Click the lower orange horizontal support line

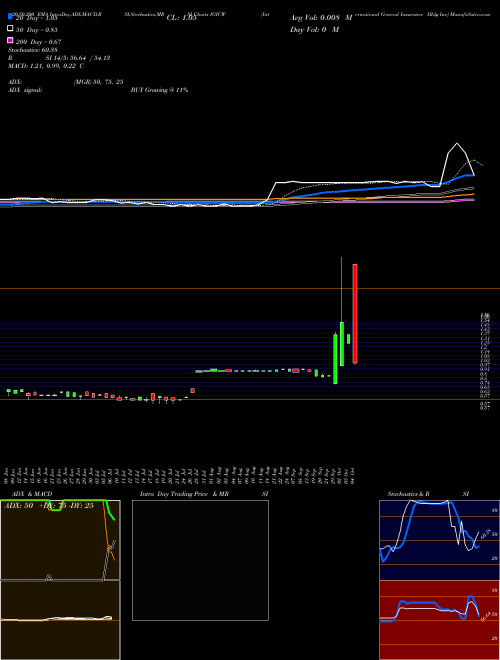click(250, 399)
